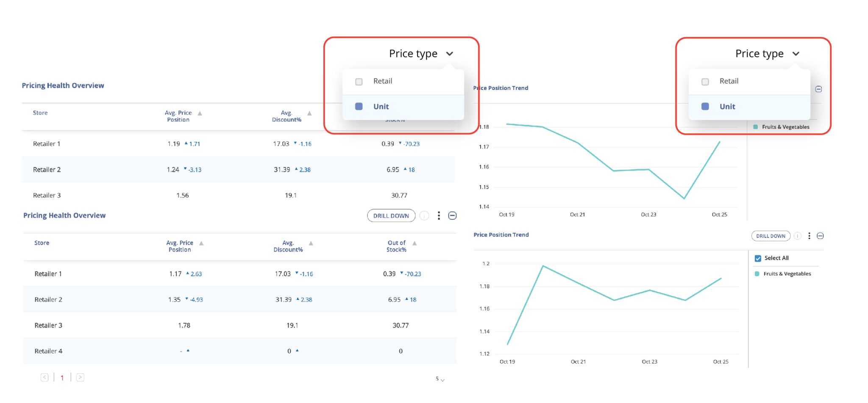The image size is (868, 403).
Task: Click the Retailer 4 row name
Action: 48,351
